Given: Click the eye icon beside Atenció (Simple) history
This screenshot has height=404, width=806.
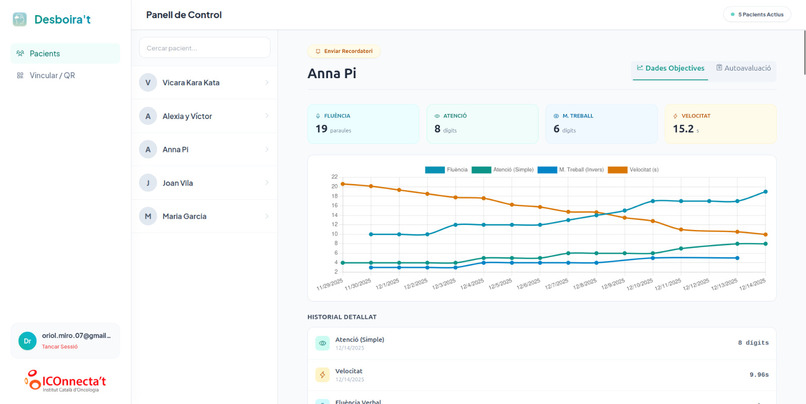Looking at the screenshot, I should click(x=322, y=343).
